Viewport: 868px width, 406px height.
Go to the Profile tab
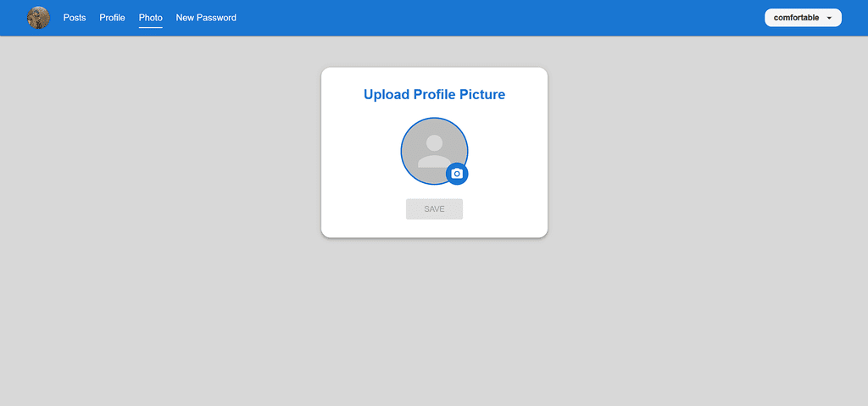pos(113,18)
